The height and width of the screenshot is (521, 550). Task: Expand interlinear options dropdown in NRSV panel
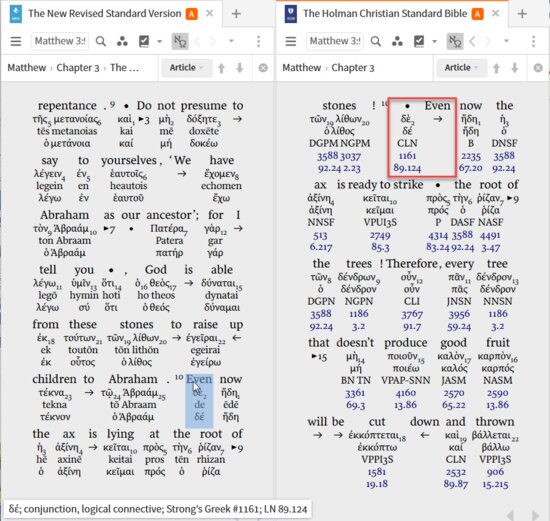tap(160, 41)
